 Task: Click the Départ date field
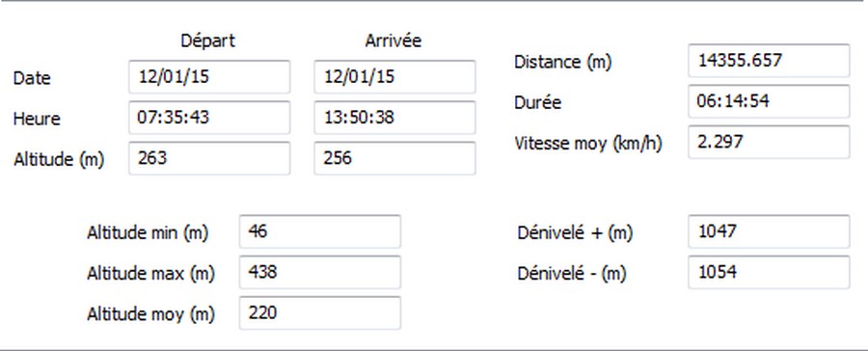(209, 77)
